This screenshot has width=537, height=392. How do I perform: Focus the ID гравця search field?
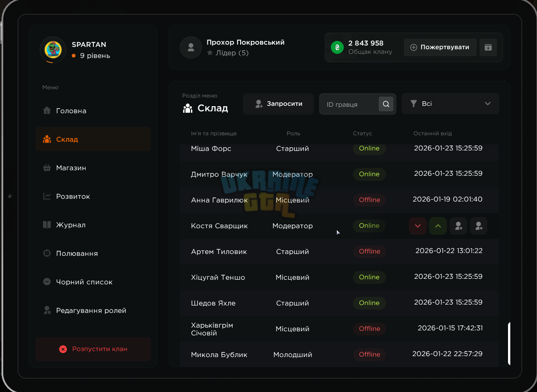point(349,104)
